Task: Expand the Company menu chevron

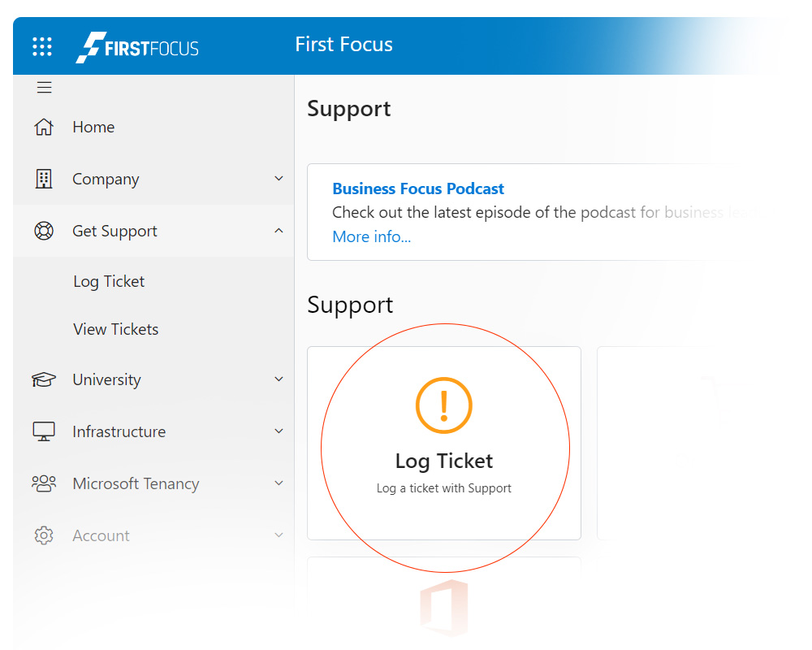Action: click(x=279, y=179)
